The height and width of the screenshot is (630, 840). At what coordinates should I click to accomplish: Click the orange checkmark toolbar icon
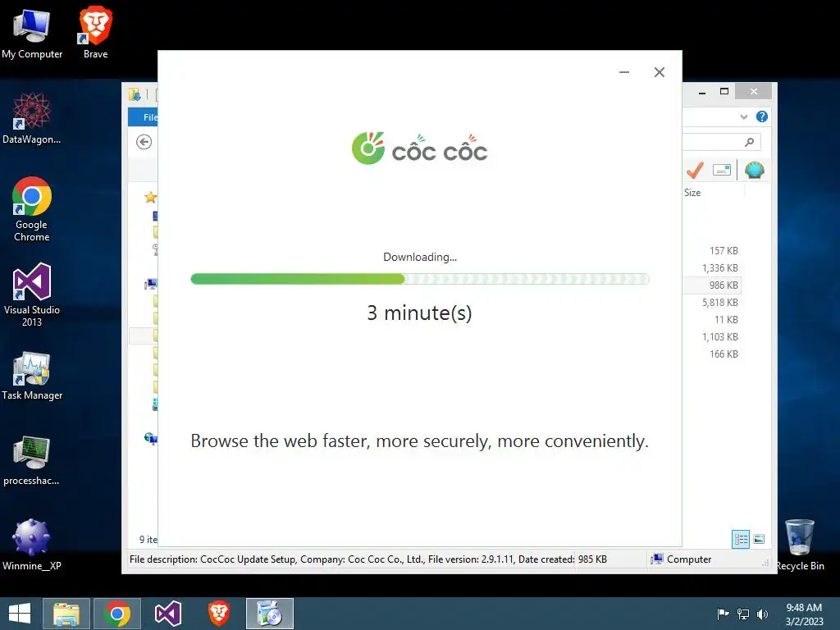tap(695, 171)
